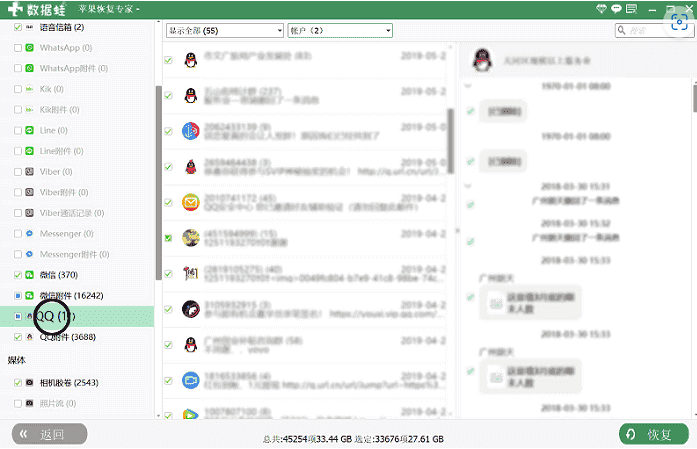Collapse the 2018-03-30 15:31 message group chevron
The image size is (697, 449).
[x=468, y=186]
